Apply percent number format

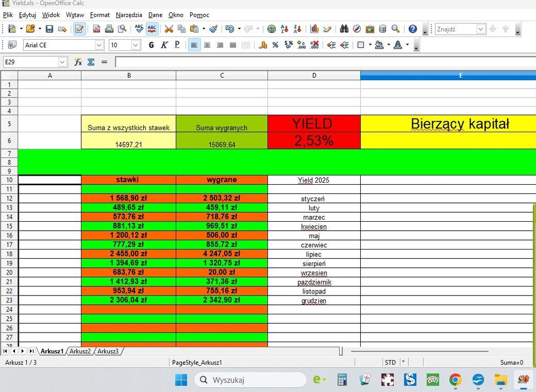(x=275, y=45)
